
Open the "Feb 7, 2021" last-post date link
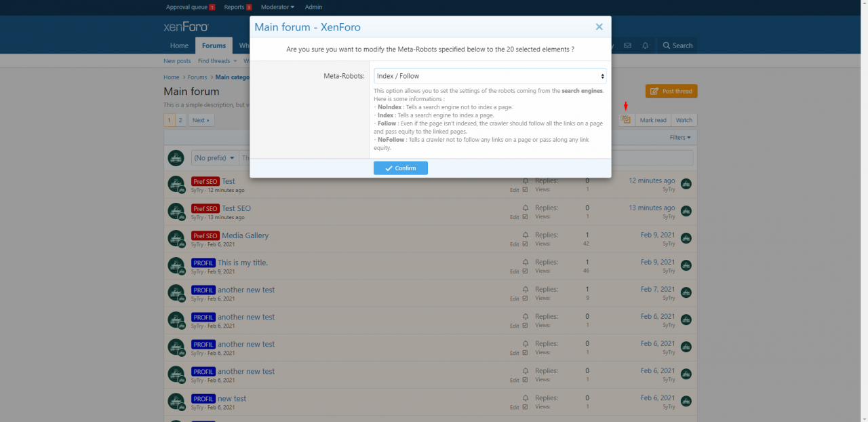658,289
